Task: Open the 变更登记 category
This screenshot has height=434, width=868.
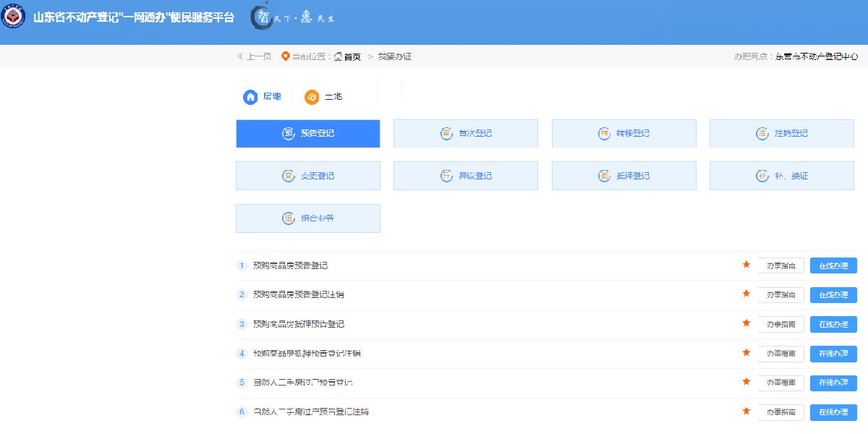Action: click(307, 176)
